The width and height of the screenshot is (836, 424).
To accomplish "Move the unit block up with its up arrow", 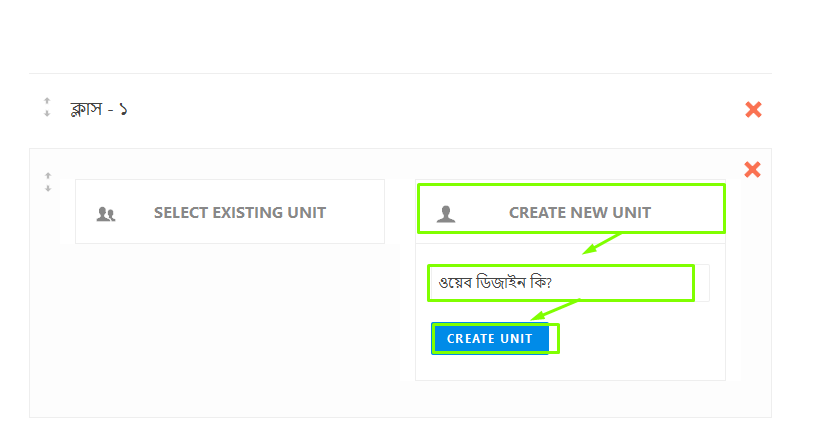I will 48,175.
